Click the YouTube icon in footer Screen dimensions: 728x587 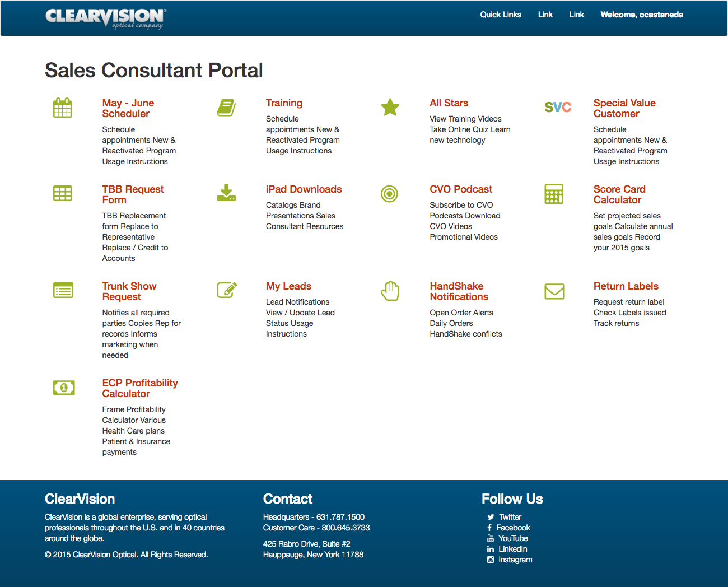pos(491,538)
